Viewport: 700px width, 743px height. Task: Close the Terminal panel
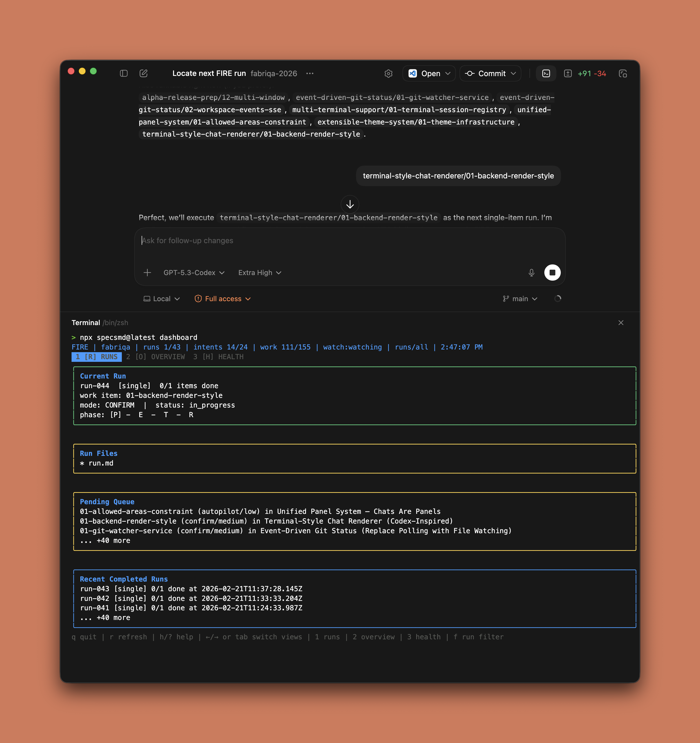621,322
